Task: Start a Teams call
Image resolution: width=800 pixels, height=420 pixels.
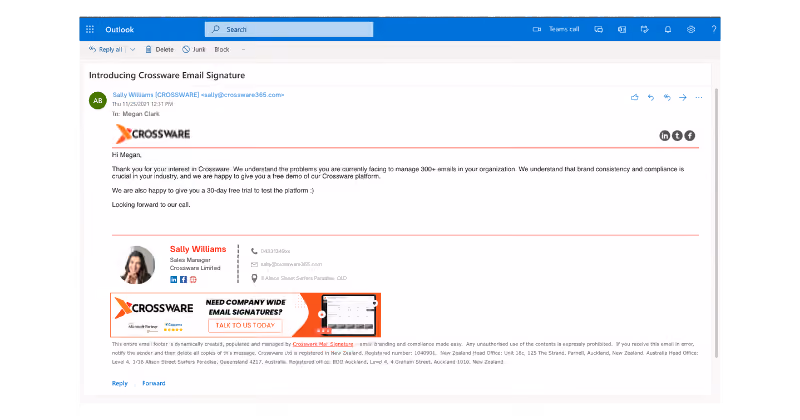Action: [556, 30]
